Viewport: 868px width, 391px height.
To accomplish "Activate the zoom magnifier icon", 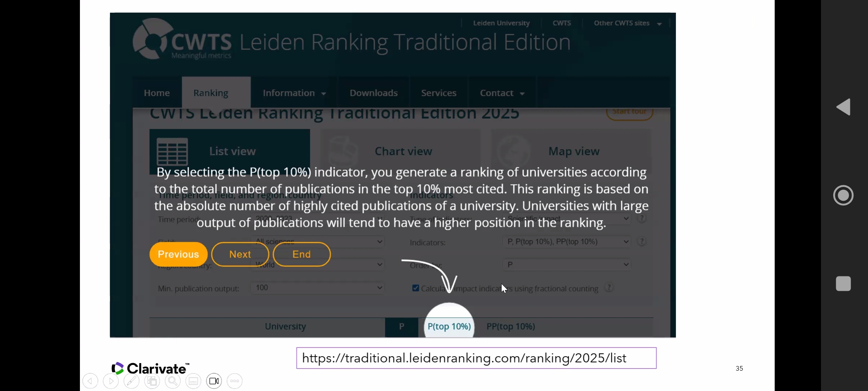I will [173, 381].
